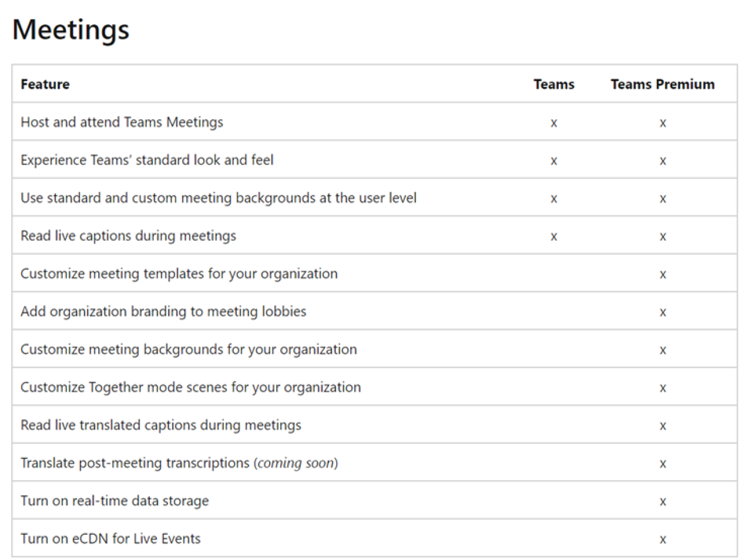Click the Teams column header
Screen dimensions: 752x560
553,84
